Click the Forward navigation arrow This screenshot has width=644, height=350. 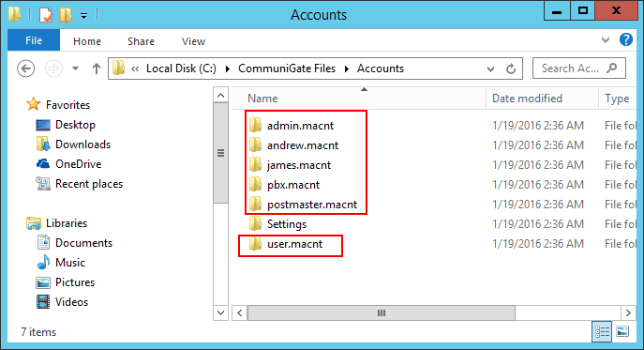tap(53, 68)
